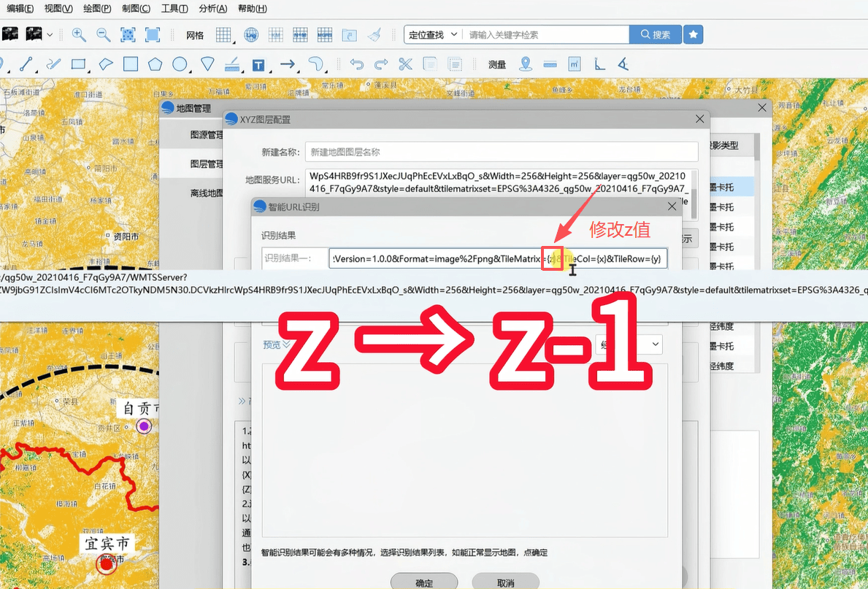Click the 搜索 button
The height and width of the screenshot is (589, 868).
click(x=656, y=34)
